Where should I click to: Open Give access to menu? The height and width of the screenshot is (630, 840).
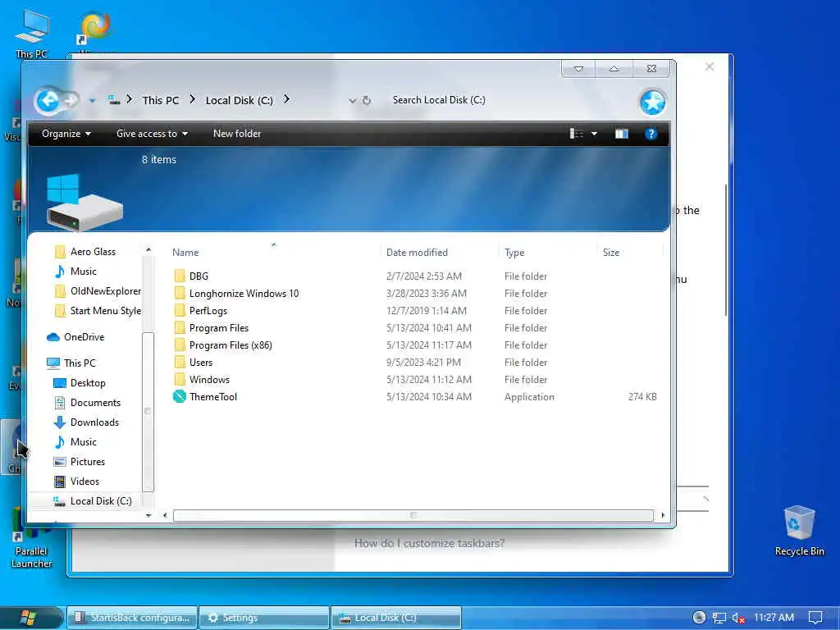click(x=152, y=134)
